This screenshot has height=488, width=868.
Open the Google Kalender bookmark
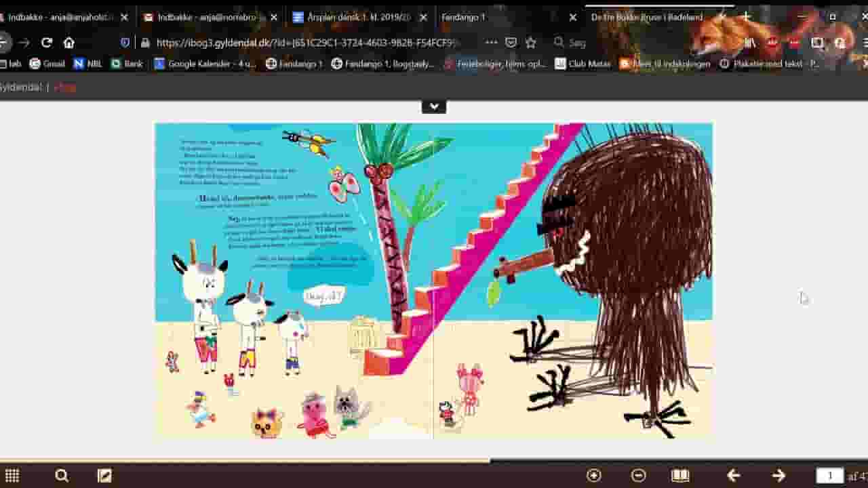coord(205,64)
